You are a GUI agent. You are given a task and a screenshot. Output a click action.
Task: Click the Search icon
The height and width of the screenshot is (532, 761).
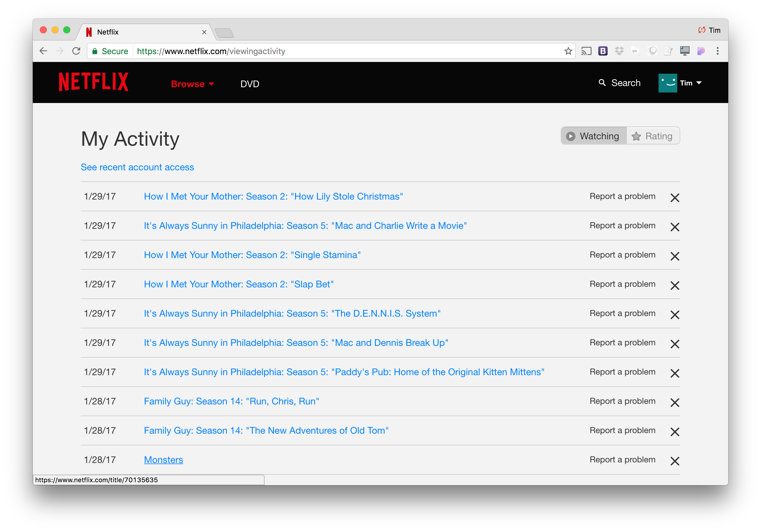click(x=603, y=83)
